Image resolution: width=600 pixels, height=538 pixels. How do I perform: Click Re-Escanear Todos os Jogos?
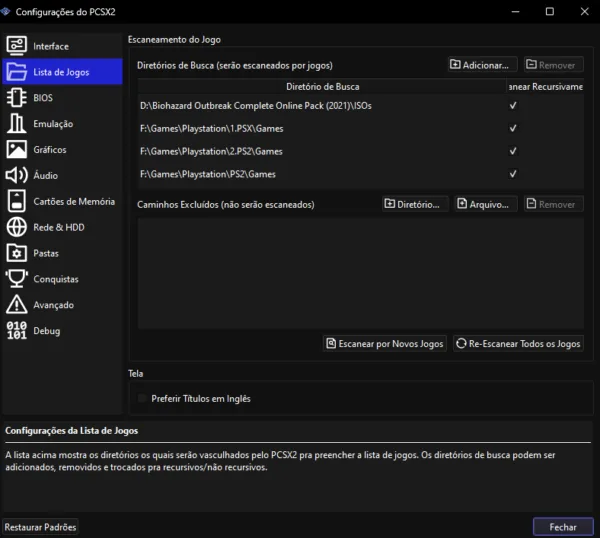518,344
